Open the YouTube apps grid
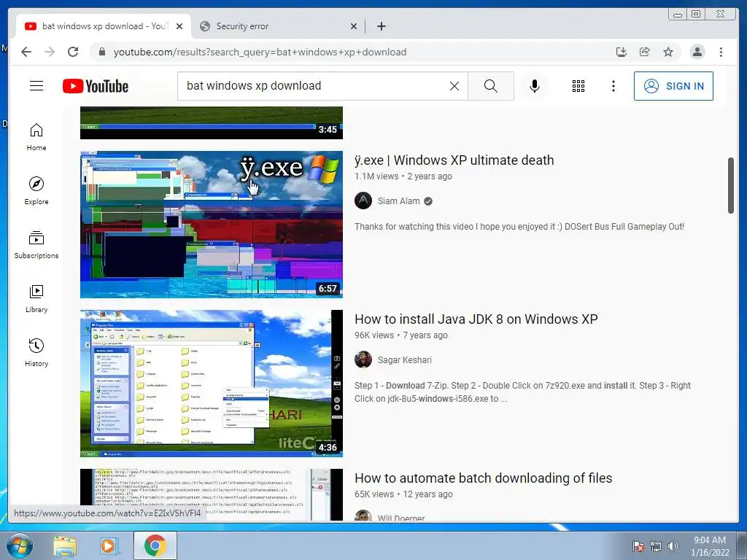747x560 pixels. tap(578, 86)
